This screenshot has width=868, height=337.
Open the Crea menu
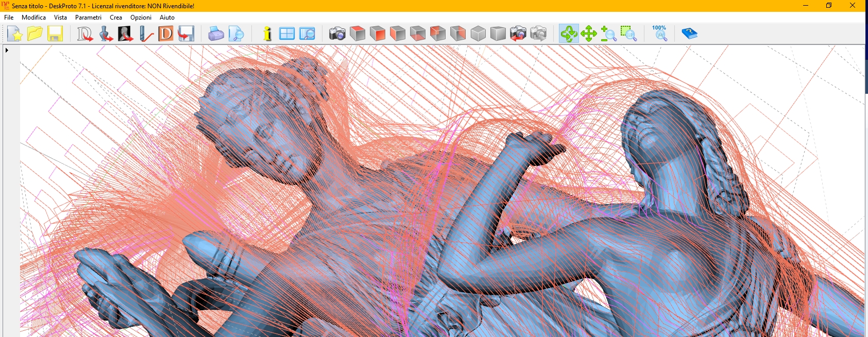pyautogui.click(x=116, y=18)
